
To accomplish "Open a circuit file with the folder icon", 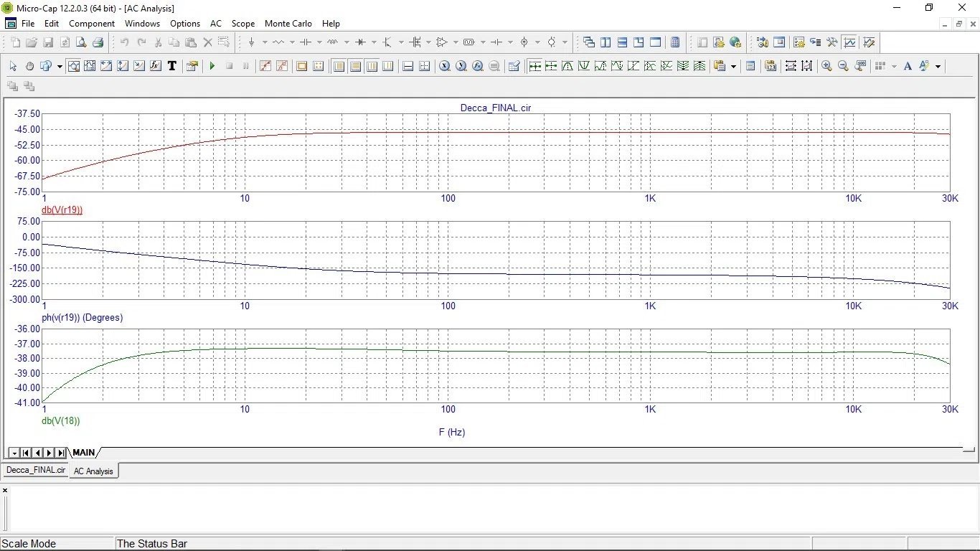I will click(32, 42).
